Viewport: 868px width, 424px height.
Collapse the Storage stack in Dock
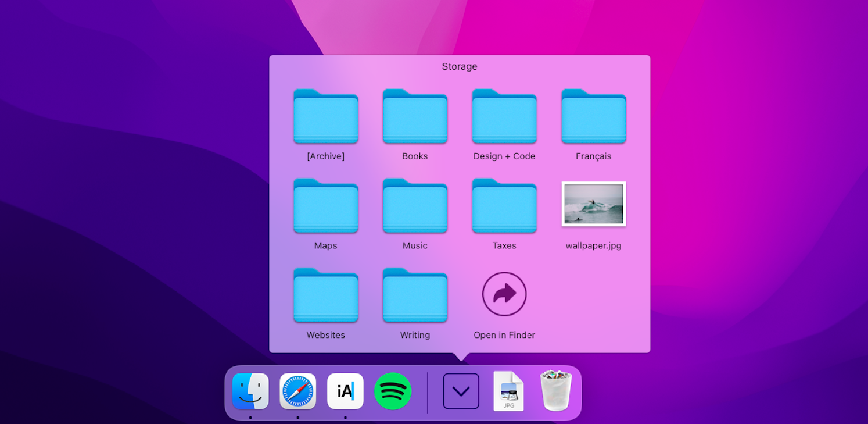tap(461, 391)
